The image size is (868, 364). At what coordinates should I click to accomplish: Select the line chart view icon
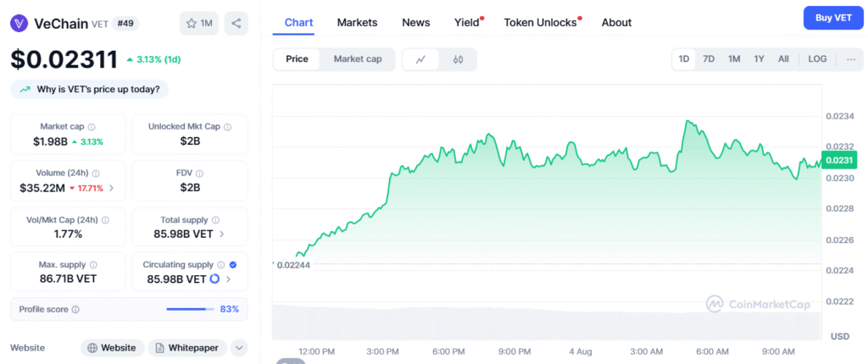(x=420, y=59)
